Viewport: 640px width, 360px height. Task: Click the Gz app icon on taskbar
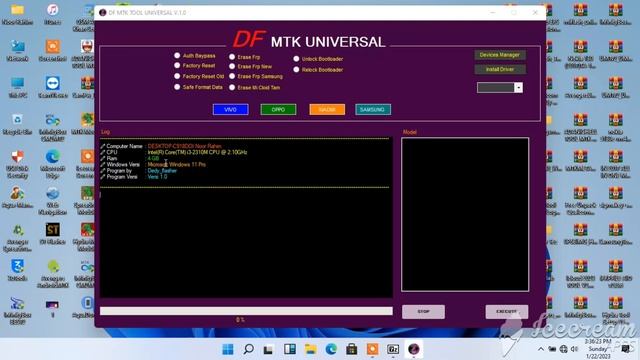(x=393, y=349)
